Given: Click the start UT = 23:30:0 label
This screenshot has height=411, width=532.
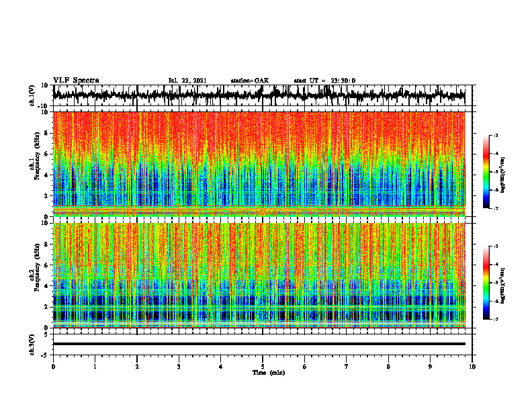Looking at the screenshot, I should (324, 81).
